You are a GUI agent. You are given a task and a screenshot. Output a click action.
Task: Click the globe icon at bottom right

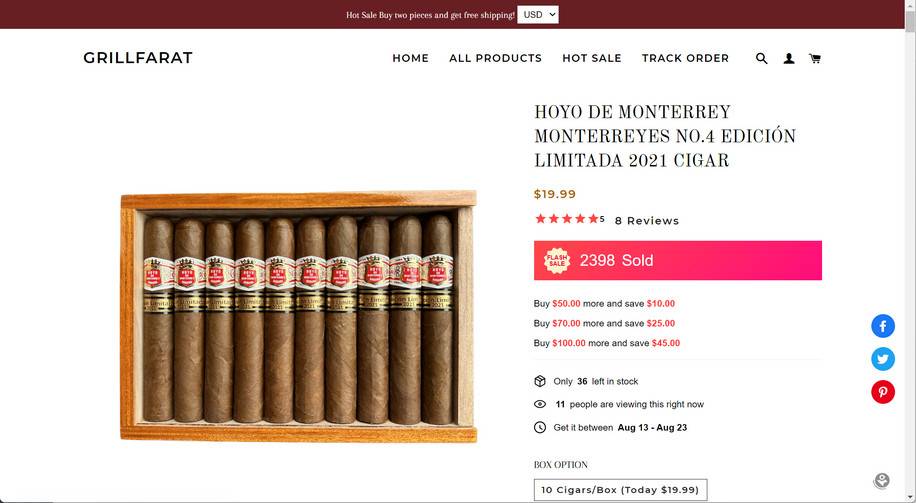point(882,481)
